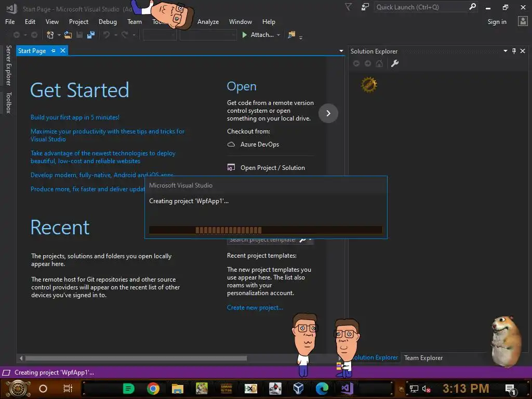Click the account avatar icon beside Sign in
Screen dimensions: 532x399
click(x=523, y=21)
